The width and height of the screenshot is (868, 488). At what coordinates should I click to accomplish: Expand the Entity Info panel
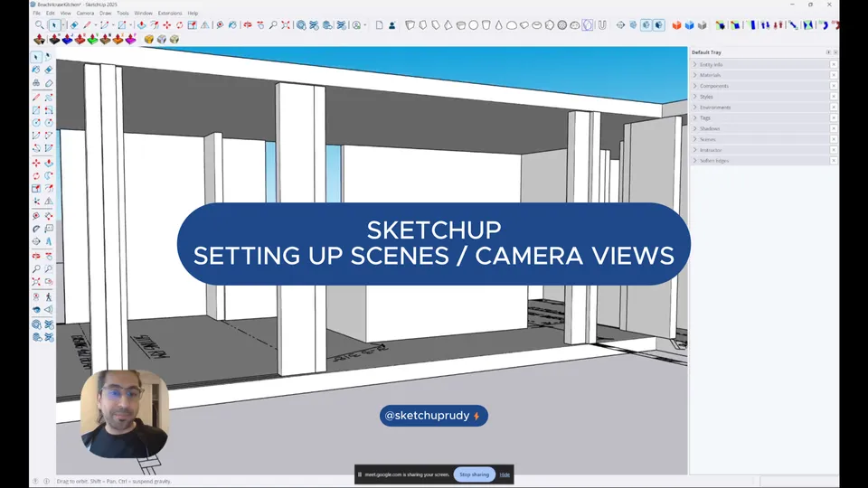coord(711,65)
